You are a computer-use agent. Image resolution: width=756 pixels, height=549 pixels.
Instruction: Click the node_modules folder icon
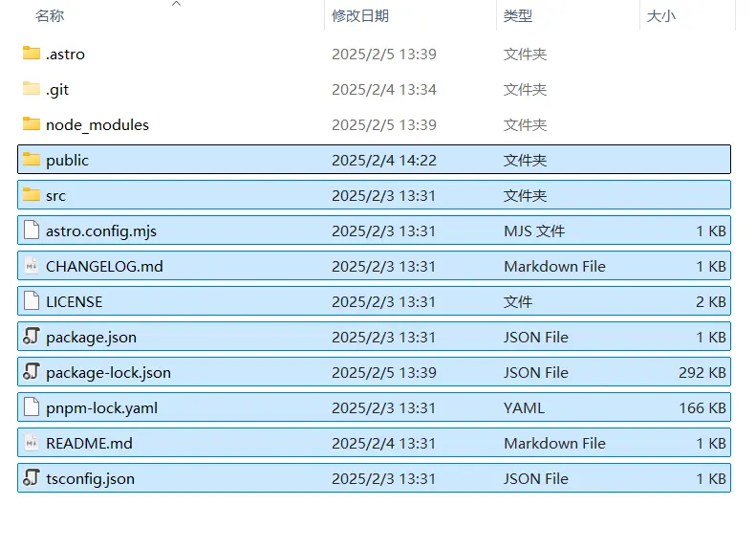coord(32,124)
